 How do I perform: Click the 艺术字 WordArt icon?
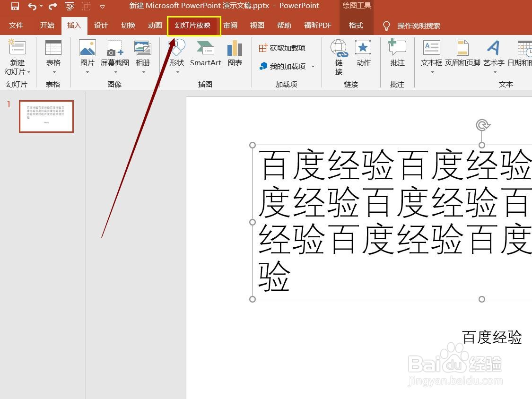coord(494,47)
